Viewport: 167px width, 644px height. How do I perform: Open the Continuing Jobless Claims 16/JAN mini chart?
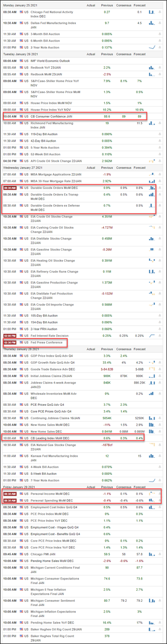[x=152, y=418]
